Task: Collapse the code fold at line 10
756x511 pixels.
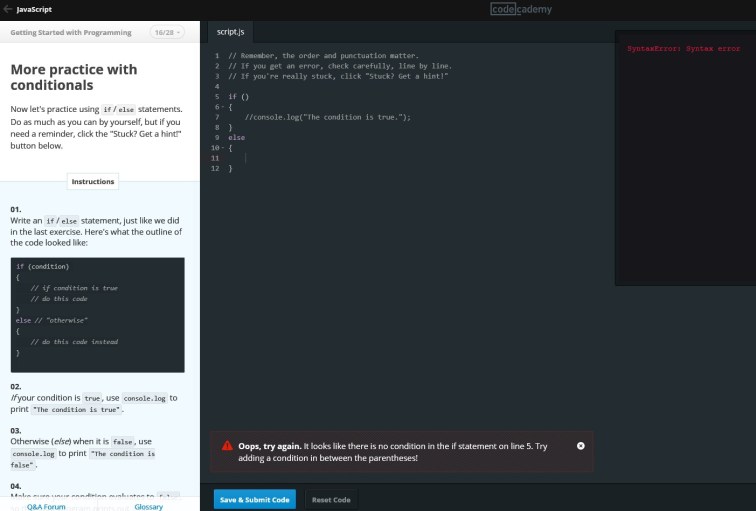Action: coord(222,148)
